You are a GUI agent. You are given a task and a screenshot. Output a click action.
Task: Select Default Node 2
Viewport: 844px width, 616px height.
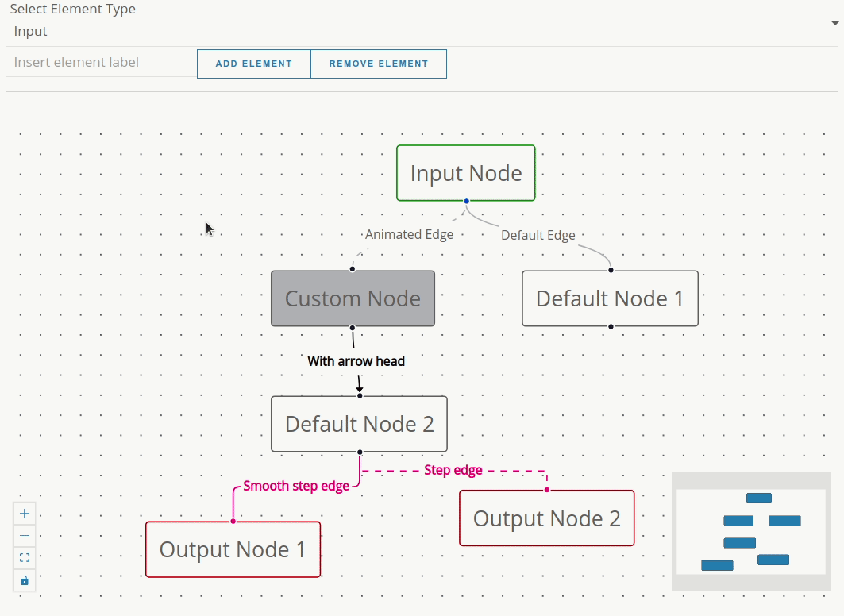(x=359, y=424)
